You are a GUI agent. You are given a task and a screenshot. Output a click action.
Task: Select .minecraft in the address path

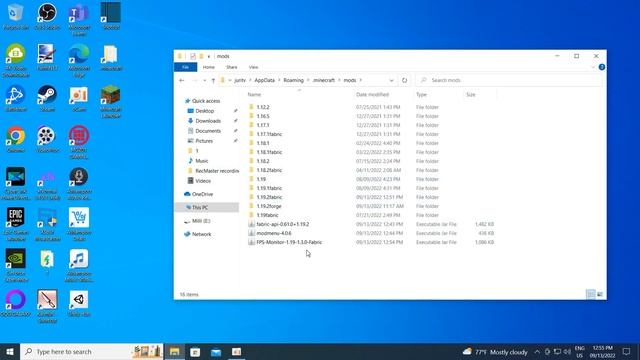(323, 80)
